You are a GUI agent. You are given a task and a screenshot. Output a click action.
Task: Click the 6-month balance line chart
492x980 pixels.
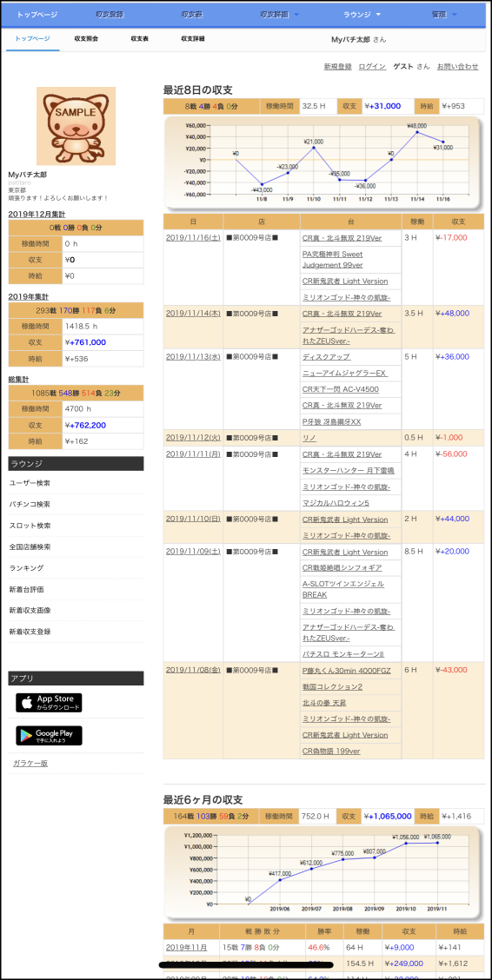pos(323,873)
